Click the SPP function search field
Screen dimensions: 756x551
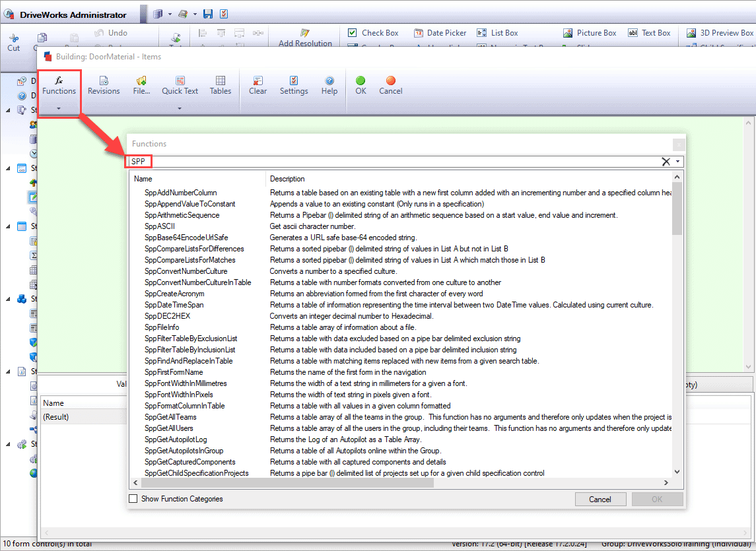click(x=393, y=162)
